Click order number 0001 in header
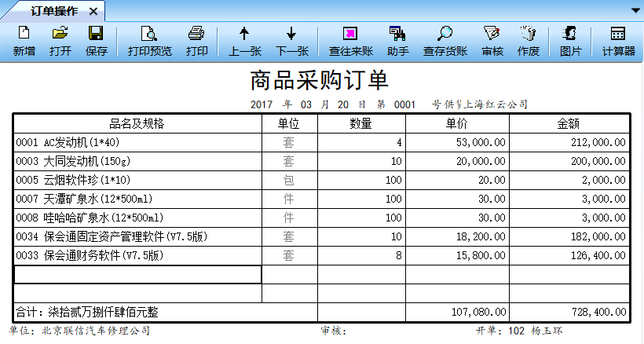The height and width of the screenshot is (344, 644). tap(404, 105)
